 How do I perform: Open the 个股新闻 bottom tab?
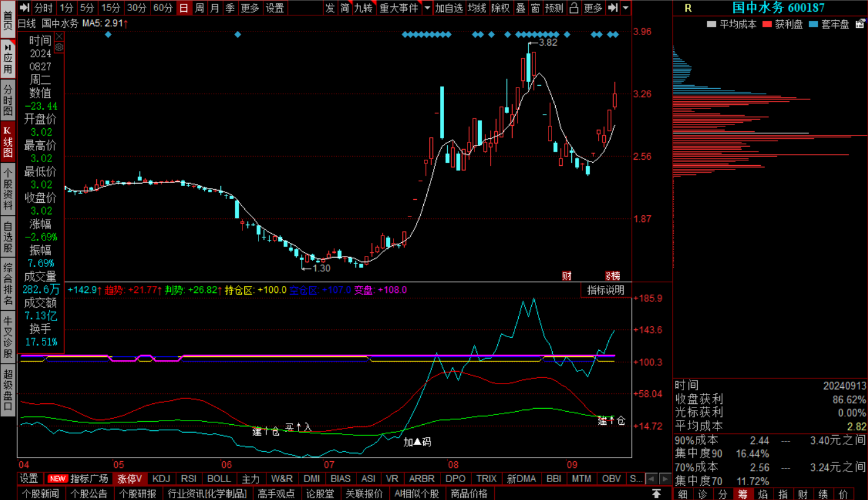click(x=41, y=493)
